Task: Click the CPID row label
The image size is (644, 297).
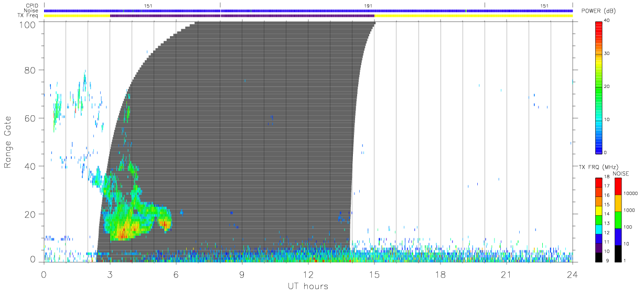Action: click(x=33, y=6)
